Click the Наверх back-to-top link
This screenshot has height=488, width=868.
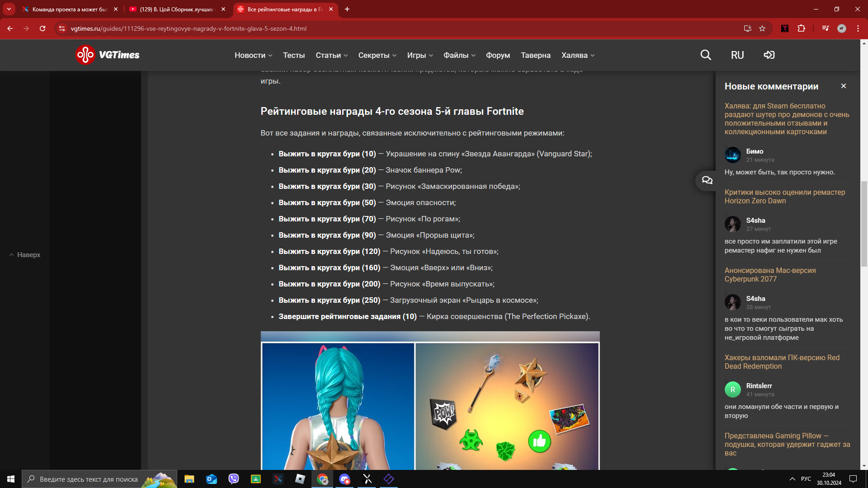point(25,255)
